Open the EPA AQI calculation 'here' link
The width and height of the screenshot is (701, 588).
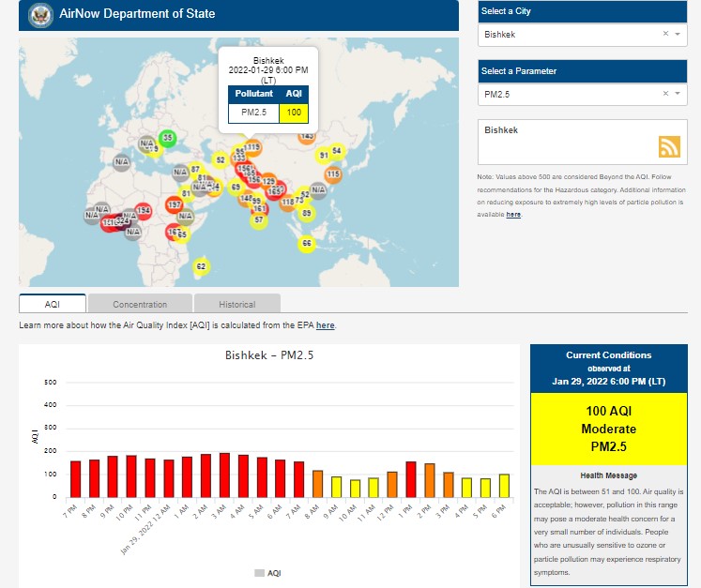click(325, 325)
